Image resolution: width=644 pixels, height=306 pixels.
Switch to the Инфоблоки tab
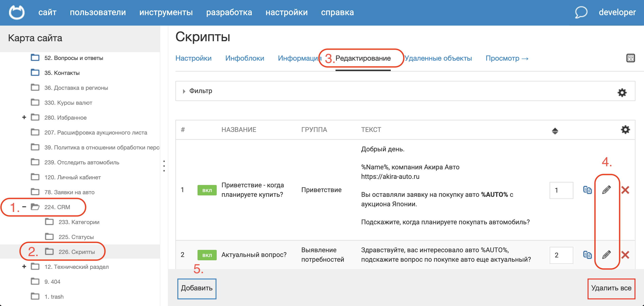(245, 58)
